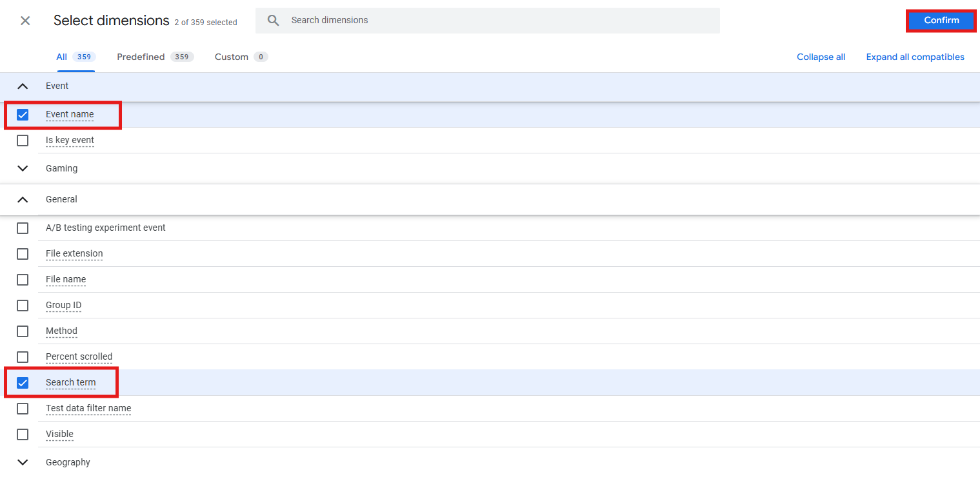This screenshot has width=980, height=477.
Task: Expand the Gaming section
Action: click(x=23, y=168)
